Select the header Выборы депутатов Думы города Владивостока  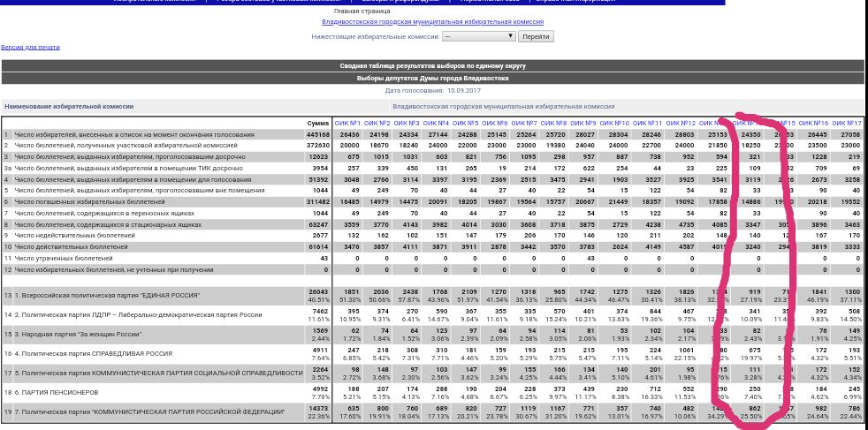point(433,79)
